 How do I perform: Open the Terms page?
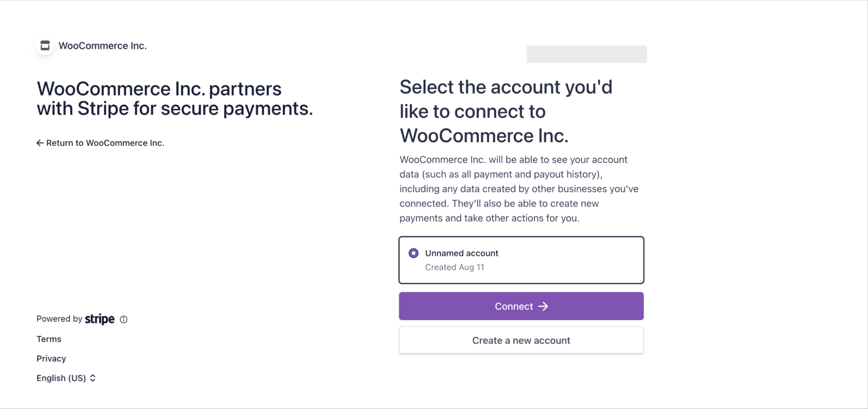(x=49, y=339)
